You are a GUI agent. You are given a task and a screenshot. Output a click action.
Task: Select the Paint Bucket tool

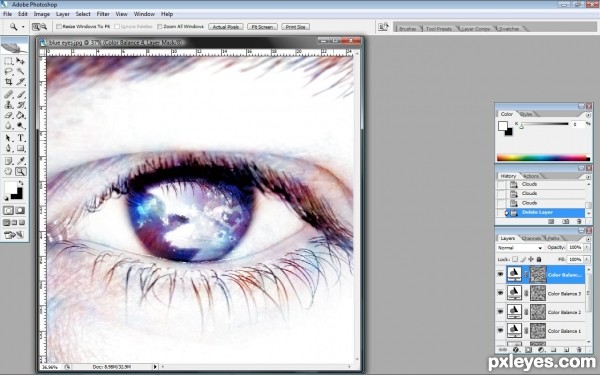[20, 115]
